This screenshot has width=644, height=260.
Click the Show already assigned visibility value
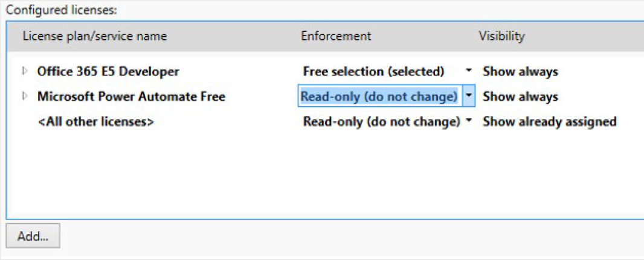pyautogui.click(x=550, y=122)
